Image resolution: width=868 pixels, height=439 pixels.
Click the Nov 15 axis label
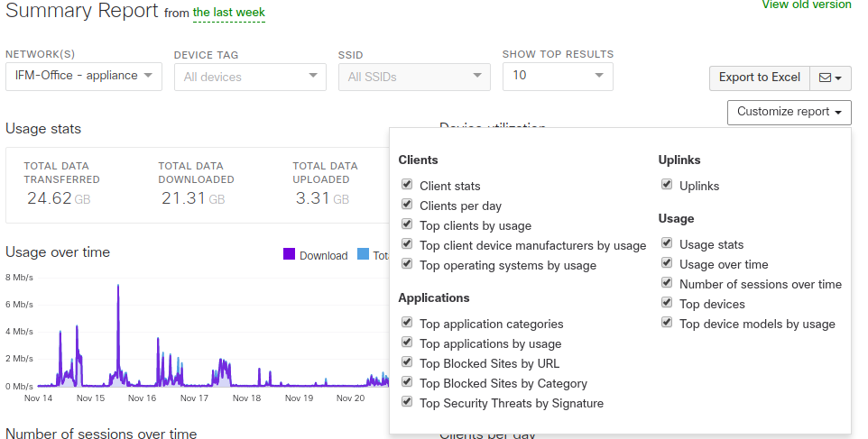click(90, 398)
